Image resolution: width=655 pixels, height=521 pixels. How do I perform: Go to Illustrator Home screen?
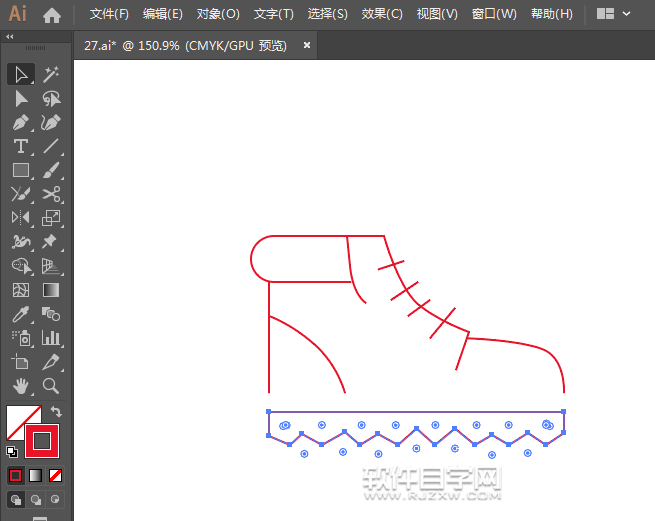point(52,15)
